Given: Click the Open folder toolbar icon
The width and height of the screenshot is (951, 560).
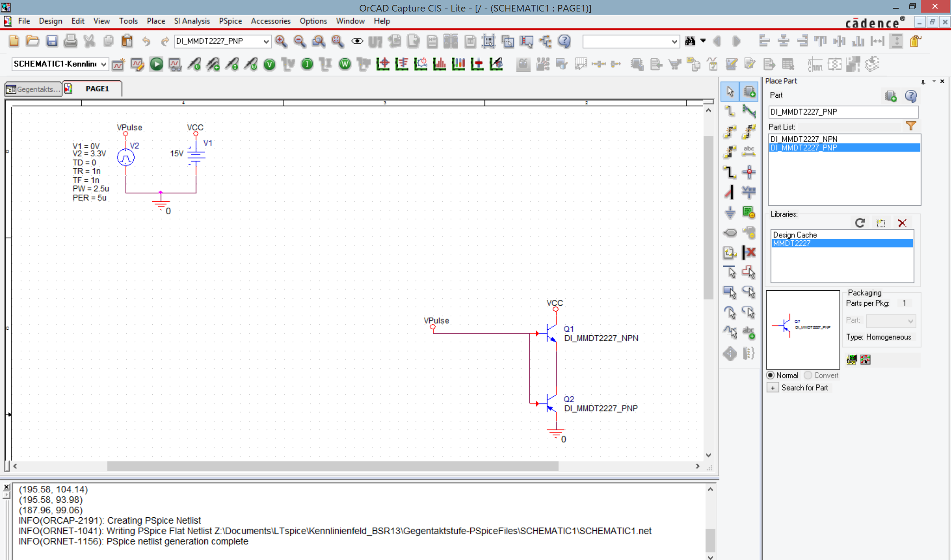Looking at the screenshot, I should (33, 41).
